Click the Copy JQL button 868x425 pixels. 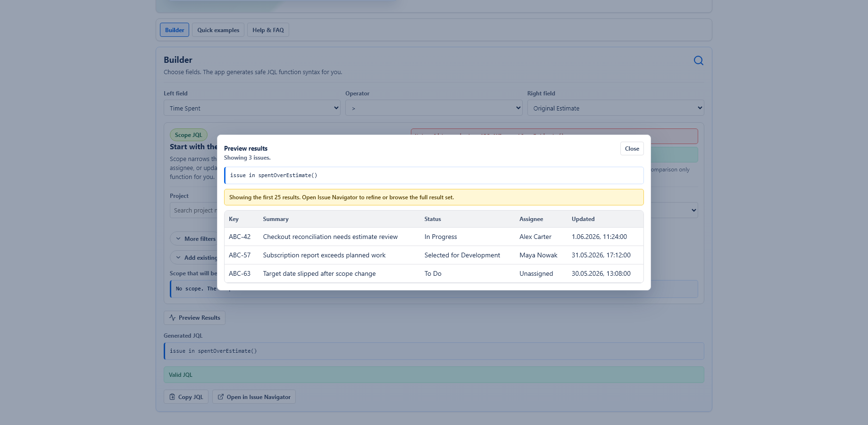click(186, 397)
